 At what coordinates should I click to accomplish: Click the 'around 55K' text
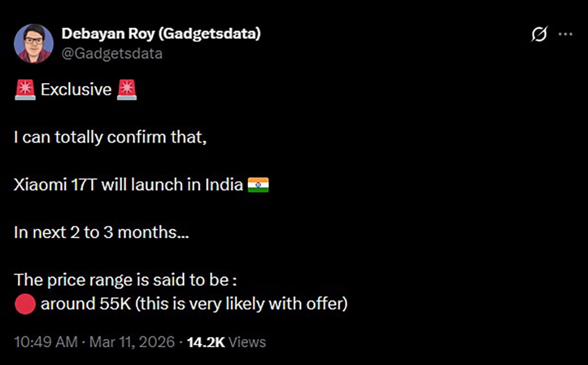click(x=85, y=304)
